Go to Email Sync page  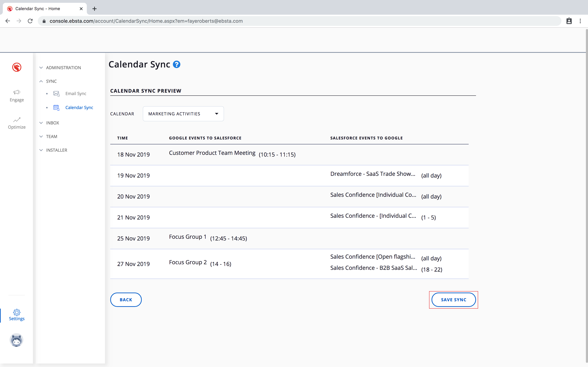[x=76, y=94]
